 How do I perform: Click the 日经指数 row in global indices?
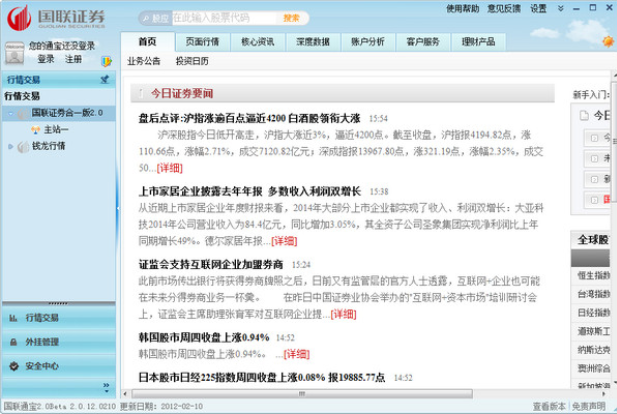coord(591,312)
